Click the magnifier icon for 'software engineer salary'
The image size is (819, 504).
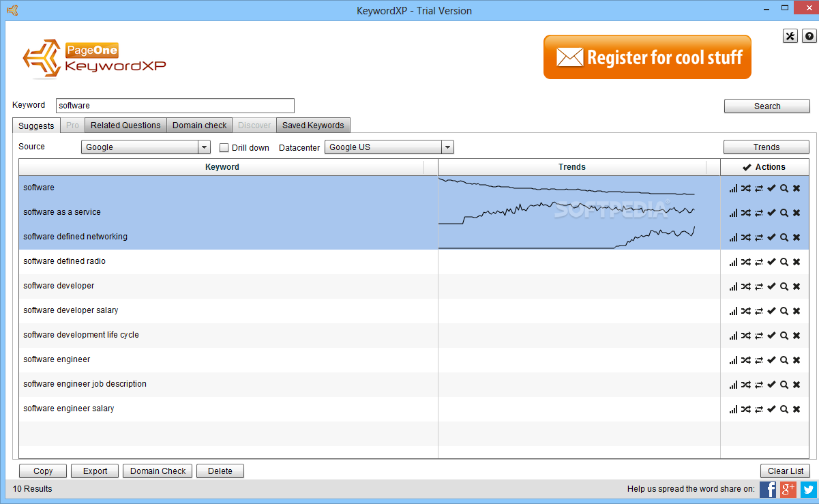784,409
